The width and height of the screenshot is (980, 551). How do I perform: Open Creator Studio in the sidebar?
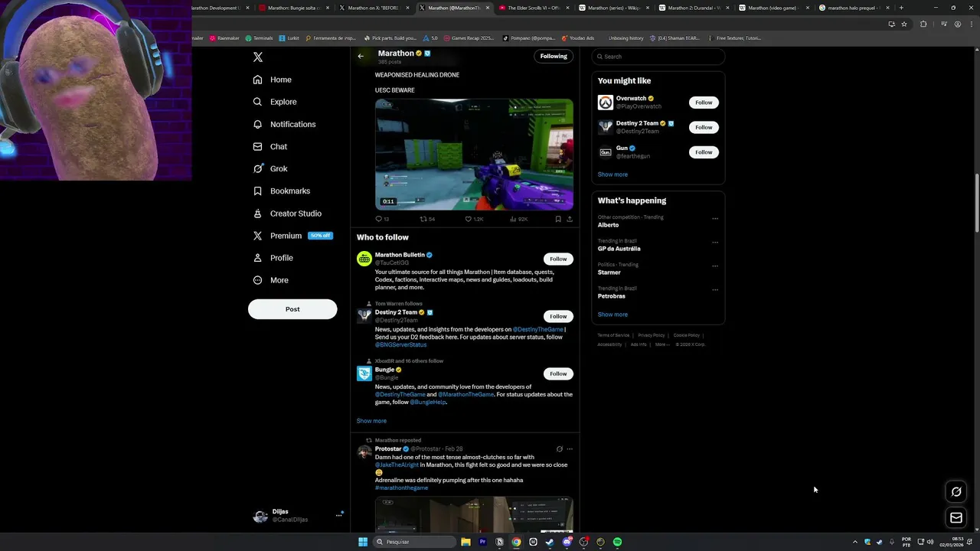[287, 214]
